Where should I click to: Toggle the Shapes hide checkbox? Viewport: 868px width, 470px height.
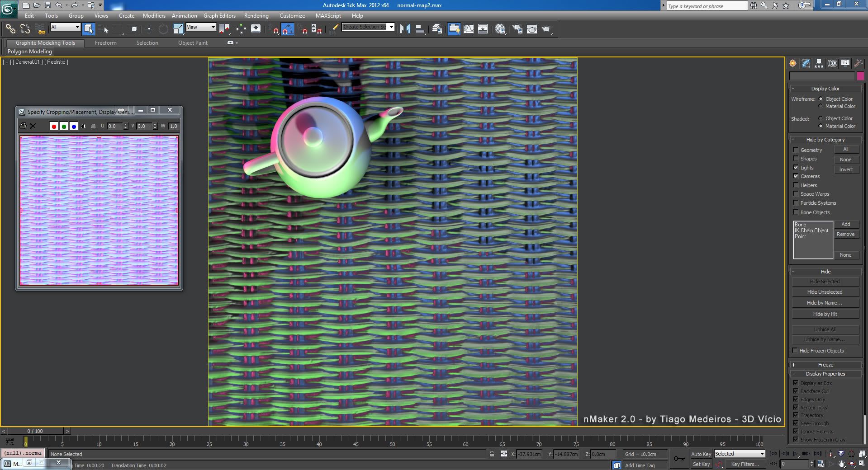796,158
